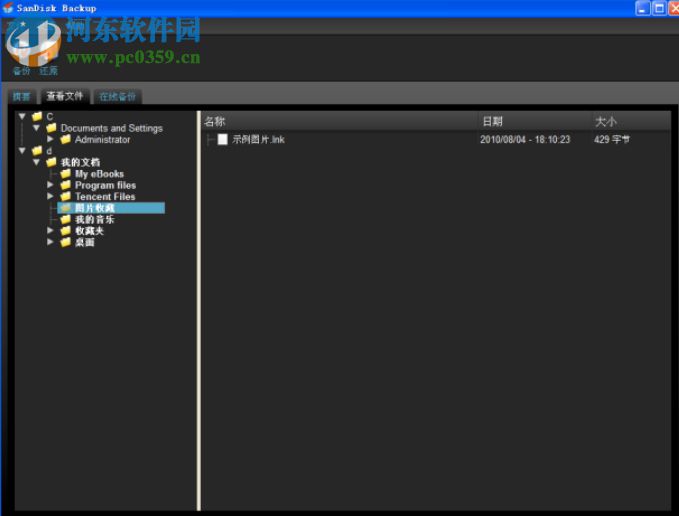Click the My eBooks folder icon

coord(66,174)
